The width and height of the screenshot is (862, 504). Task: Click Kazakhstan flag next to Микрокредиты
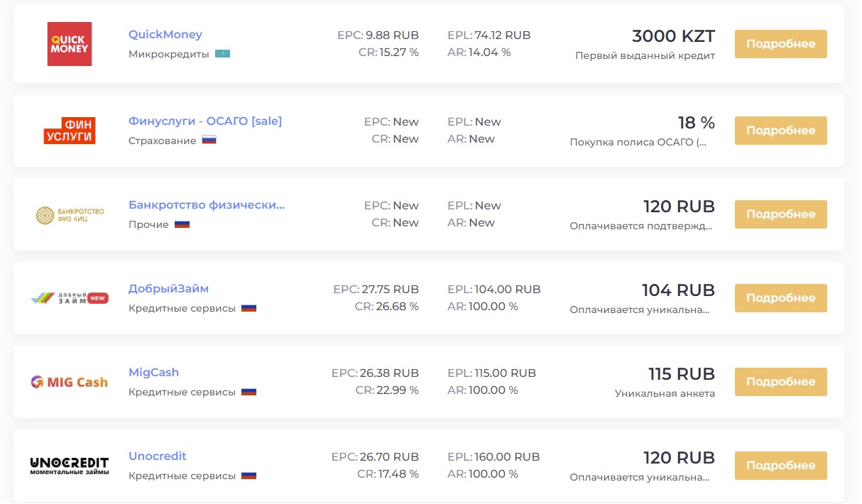(x=223, y=54)
